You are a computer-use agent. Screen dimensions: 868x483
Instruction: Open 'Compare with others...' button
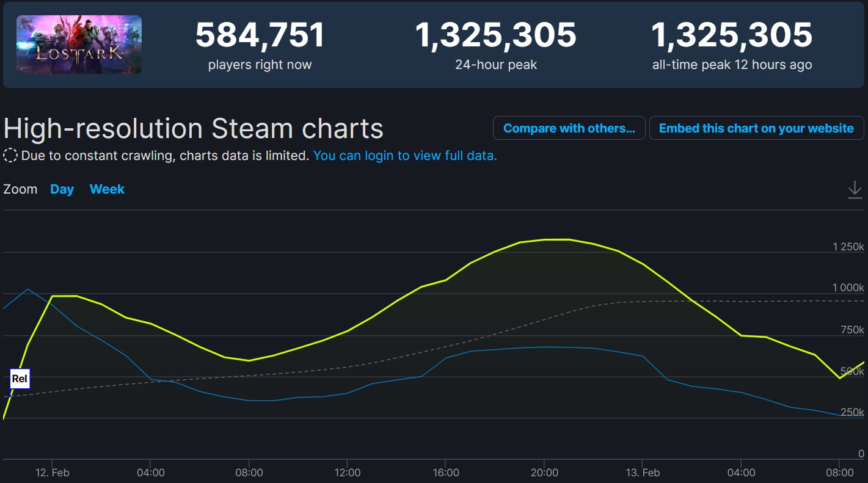click(569, 128)
